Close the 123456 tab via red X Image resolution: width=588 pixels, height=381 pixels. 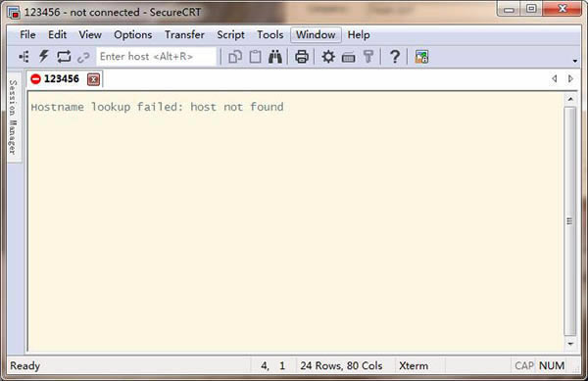pyautogui.click(x=93, y=79)
